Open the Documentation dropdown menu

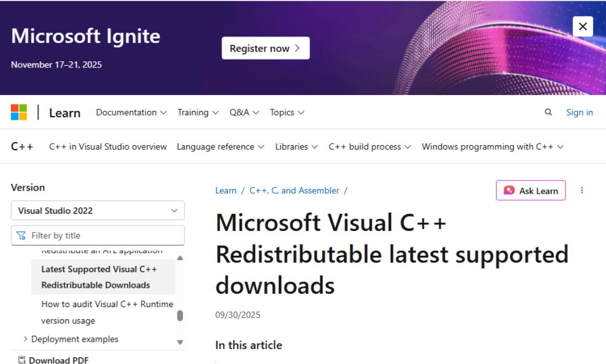click(x=131, y=112)
